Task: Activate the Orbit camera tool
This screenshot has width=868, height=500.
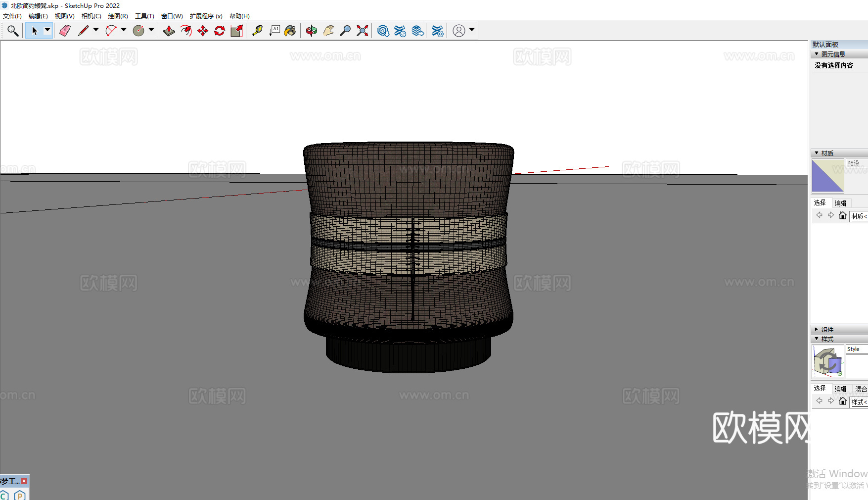Action: click(x=311, y=31)
